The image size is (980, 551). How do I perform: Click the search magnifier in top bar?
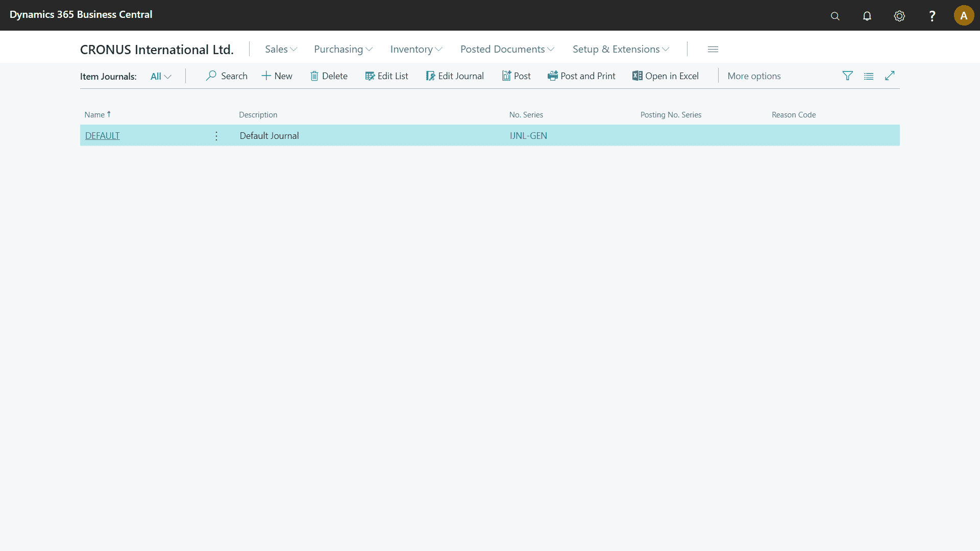tap(835, 16)
